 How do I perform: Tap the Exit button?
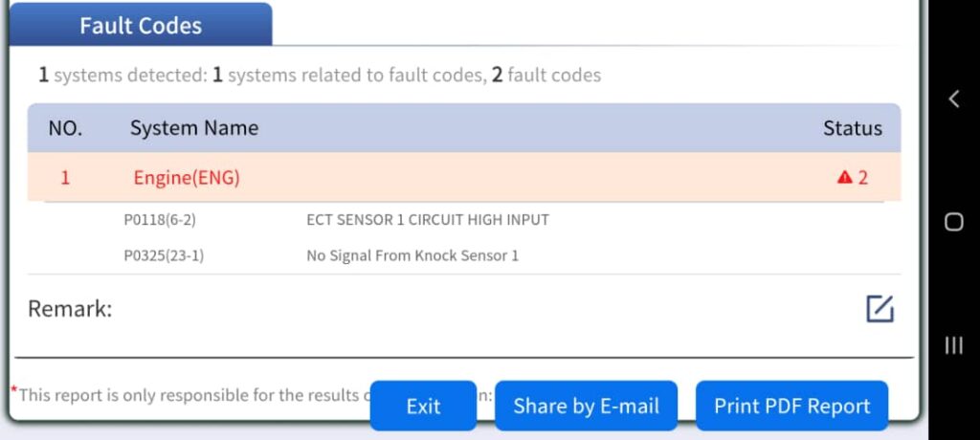click(423, 406)
